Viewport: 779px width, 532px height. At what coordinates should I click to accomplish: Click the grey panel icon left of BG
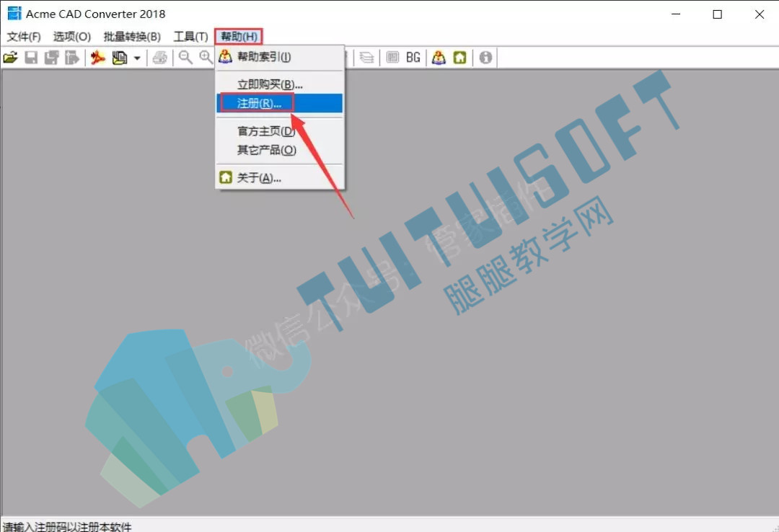[392, 58]
